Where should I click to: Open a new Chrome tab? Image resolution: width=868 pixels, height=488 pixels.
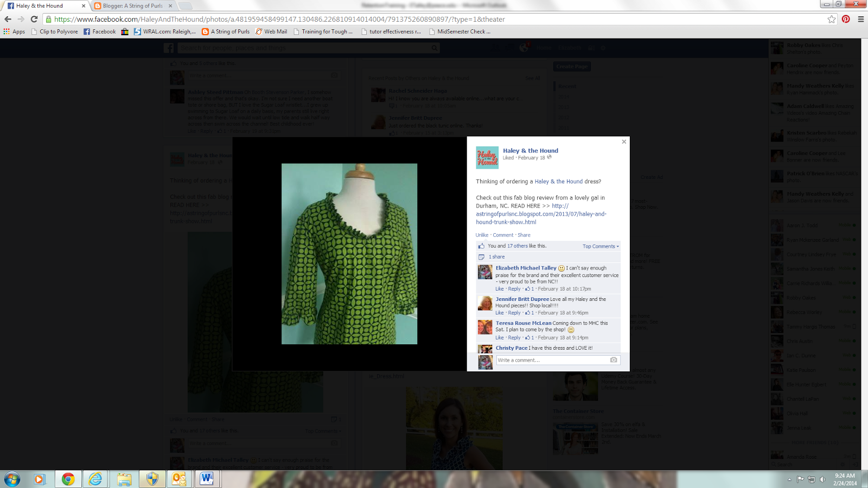[186, 6]
